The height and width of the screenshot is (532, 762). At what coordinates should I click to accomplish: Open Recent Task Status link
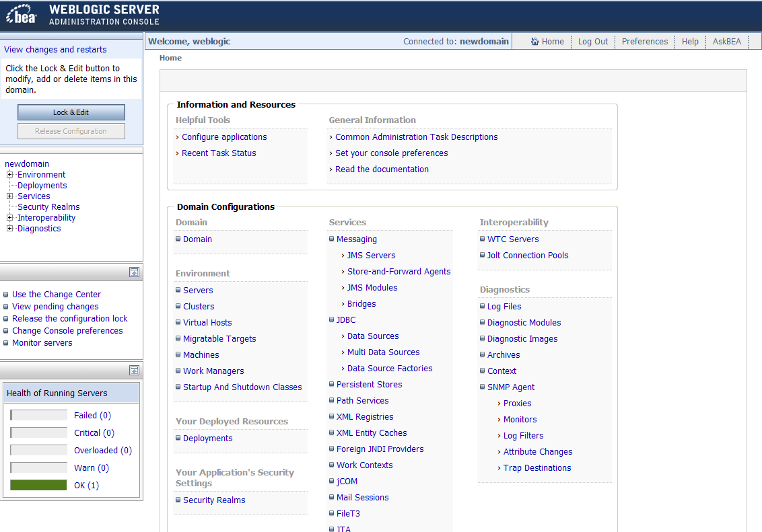coord(219,153)
